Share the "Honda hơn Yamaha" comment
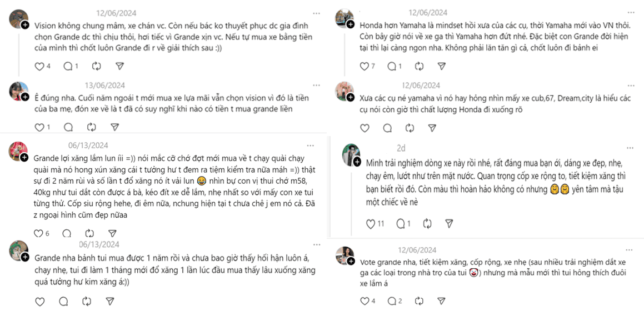The height and width of the screenshot is (311, 644). click(441, 66)
